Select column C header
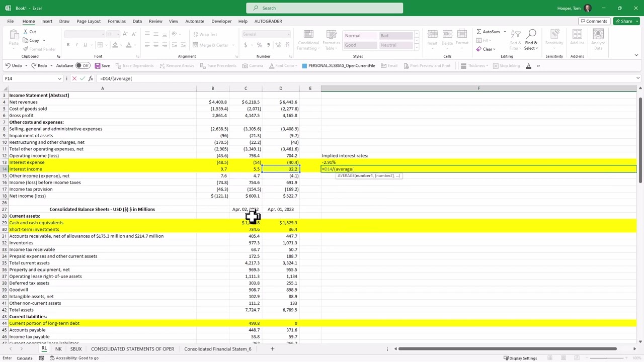This screenshot has height=362, width=644. click(x=246, y=88)
